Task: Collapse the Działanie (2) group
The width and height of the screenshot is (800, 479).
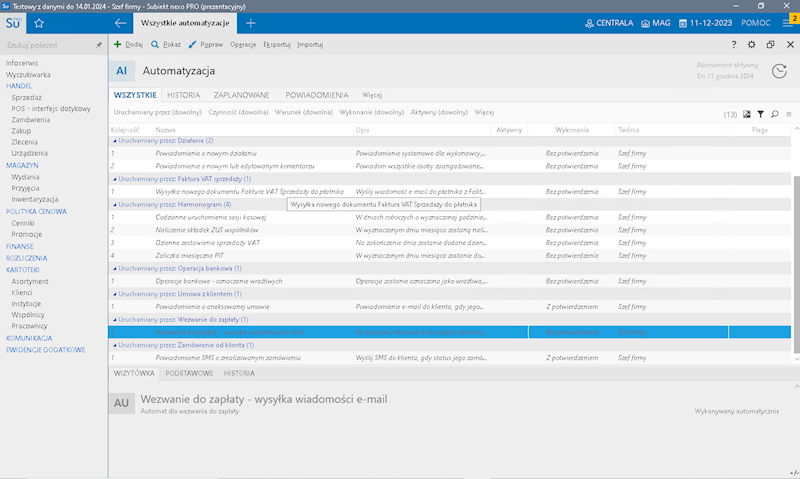Action: click(115, 141)
